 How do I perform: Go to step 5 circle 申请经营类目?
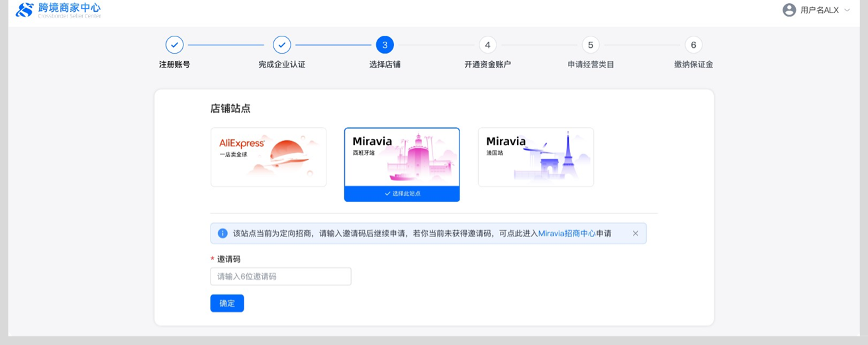(591, 44)
